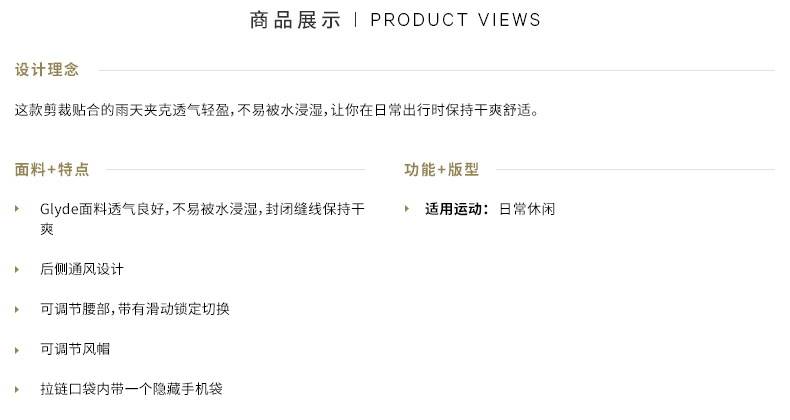Click the bold 适用运动 label

[456, 208]
